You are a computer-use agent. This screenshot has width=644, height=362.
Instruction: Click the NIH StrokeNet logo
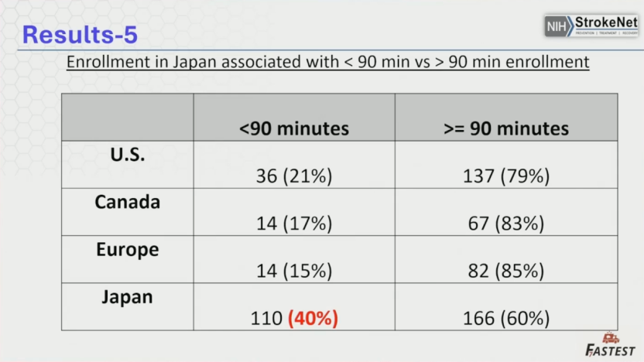tap(591, 25)
